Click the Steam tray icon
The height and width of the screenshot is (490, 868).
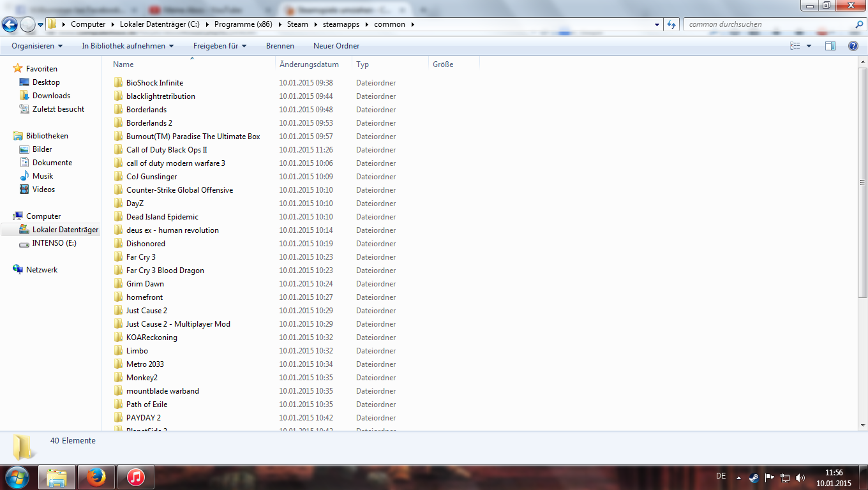pyautogui.click(x=754, y=477)
